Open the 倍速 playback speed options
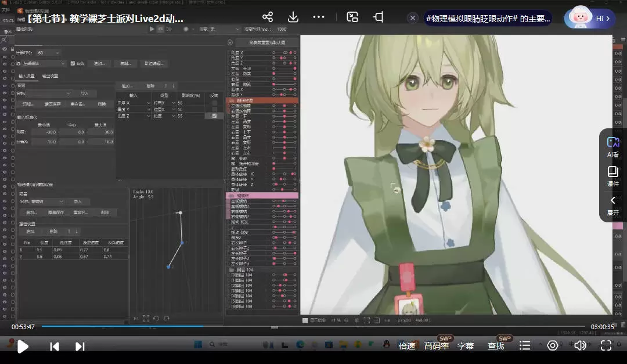The image size is (627, 364). (406, 346)
